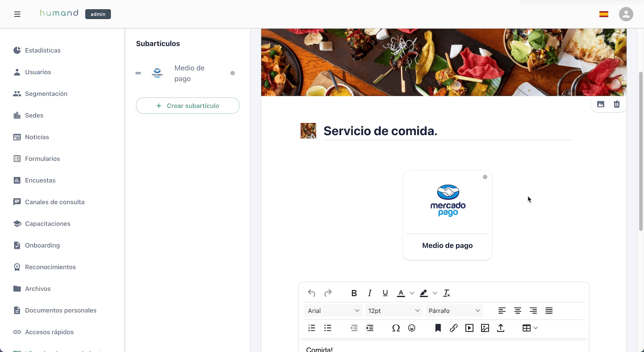
Task: Open the Medio de pago subarticle item
Action: coord(189,73)
